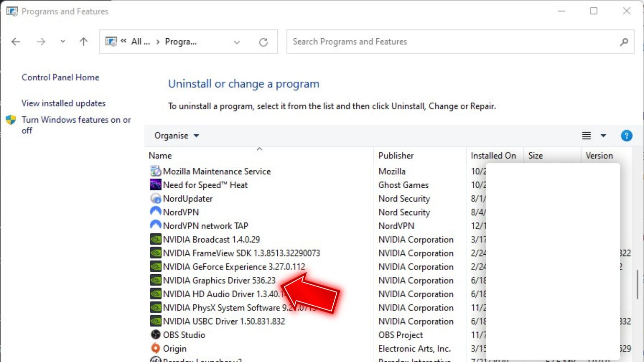Minimize the Programs and Features window

tap(561, 11)
